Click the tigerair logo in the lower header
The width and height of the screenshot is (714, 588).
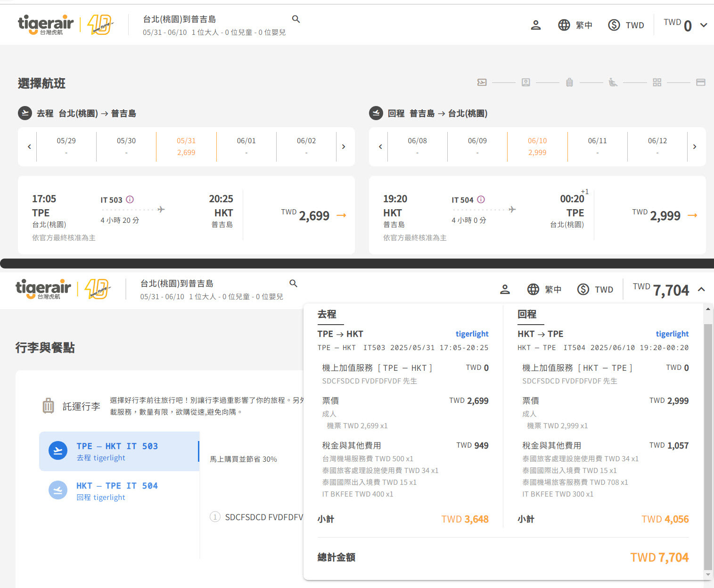[x=43, y=289]
